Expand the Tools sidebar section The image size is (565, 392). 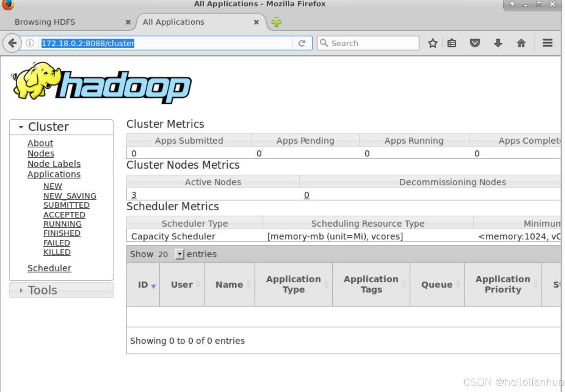(x=61, y=290)
